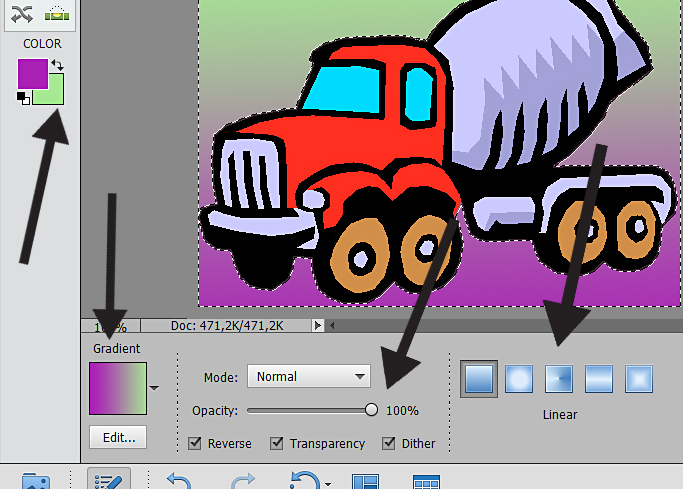Choose the Angle gradient type
The width and height of the screenshot is (683, 489).
point(558,379)
